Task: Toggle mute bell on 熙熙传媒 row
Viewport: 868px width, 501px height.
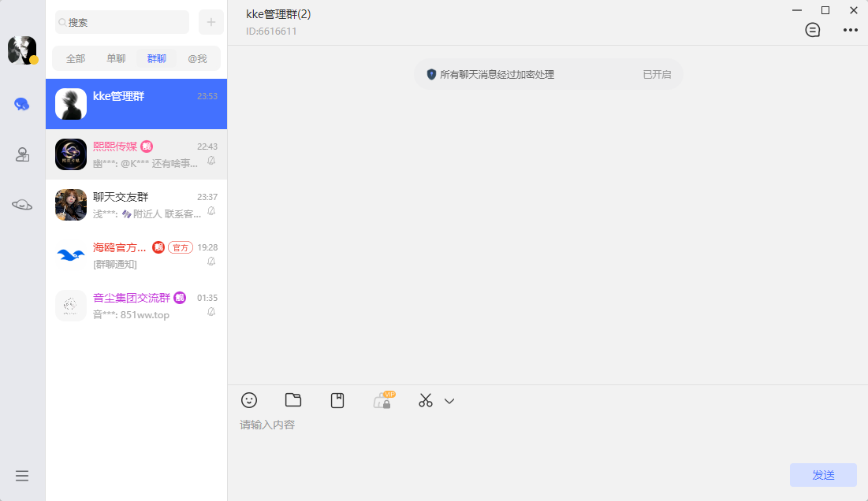Action: [211, 161]
